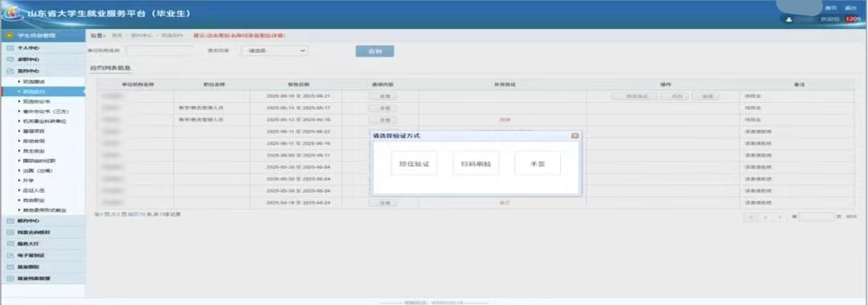The height and width of the screenshot is (305, 868).
Task: Choose 手签 verification method
Action: [537, 164]
